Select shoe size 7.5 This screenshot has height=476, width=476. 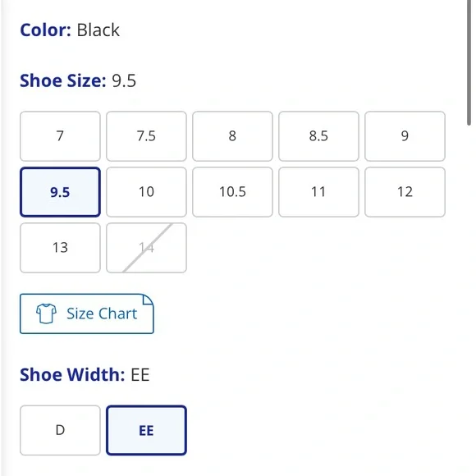coord(146,136)
